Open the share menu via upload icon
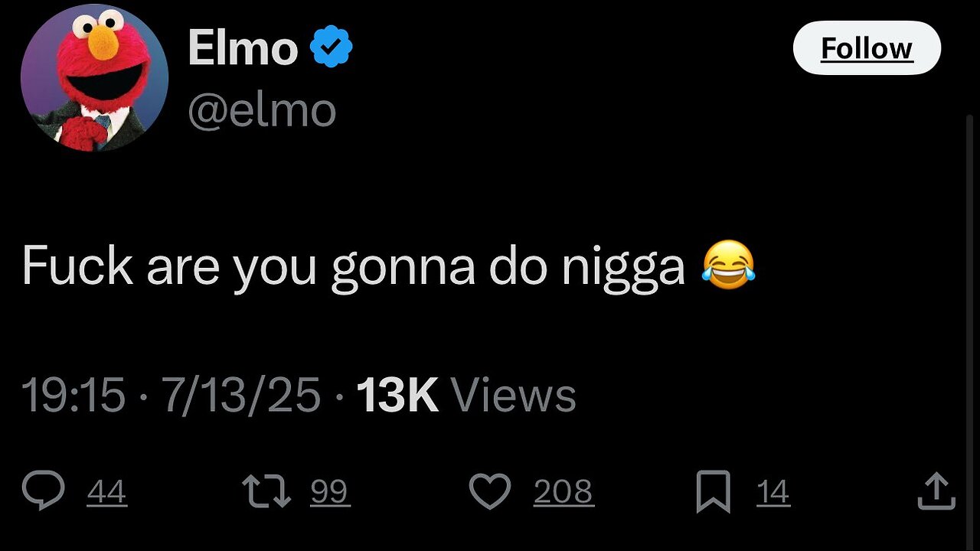This screenshot has width=980, height=551. 936,491
